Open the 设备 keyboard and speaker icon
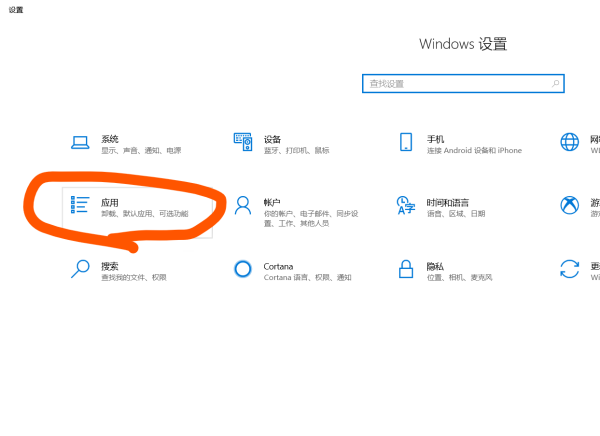Image resolution: width=600 pixels, height=436 pixels. tap(243, 142)
